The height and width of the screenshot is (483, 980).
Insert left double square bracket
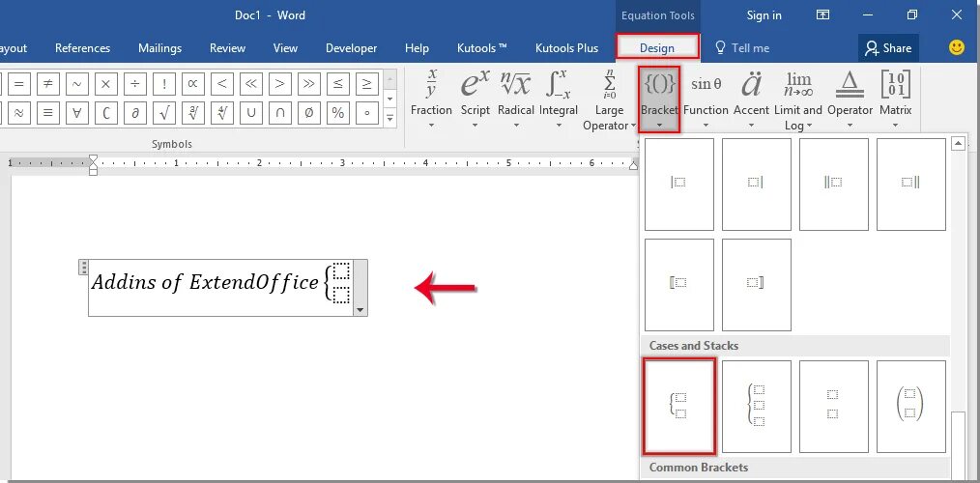pyautogui.click(x=678, y=284)
